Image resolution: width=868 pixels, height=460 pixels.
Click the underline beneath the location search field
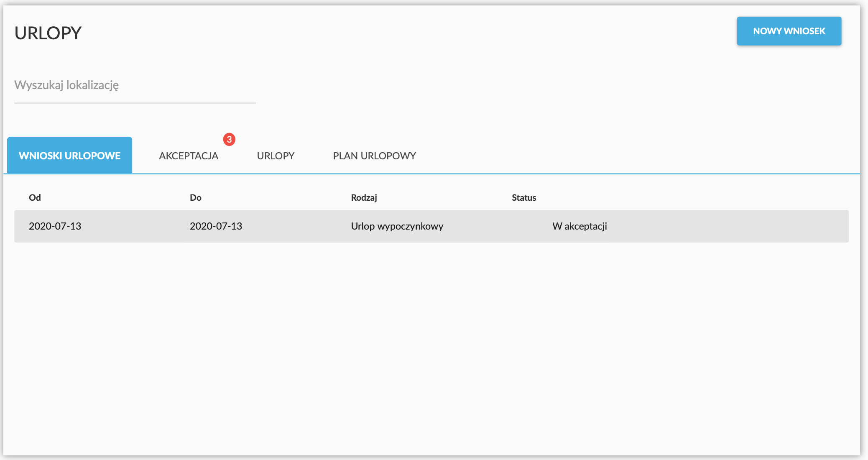tap(135, 103)
